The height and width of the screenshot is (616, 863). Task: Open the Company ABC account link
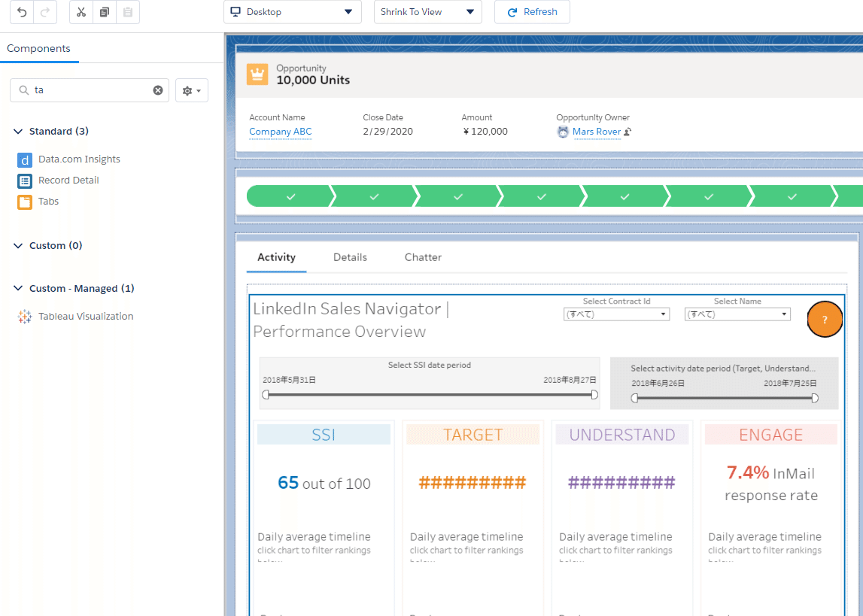click(x=280, y=132)
